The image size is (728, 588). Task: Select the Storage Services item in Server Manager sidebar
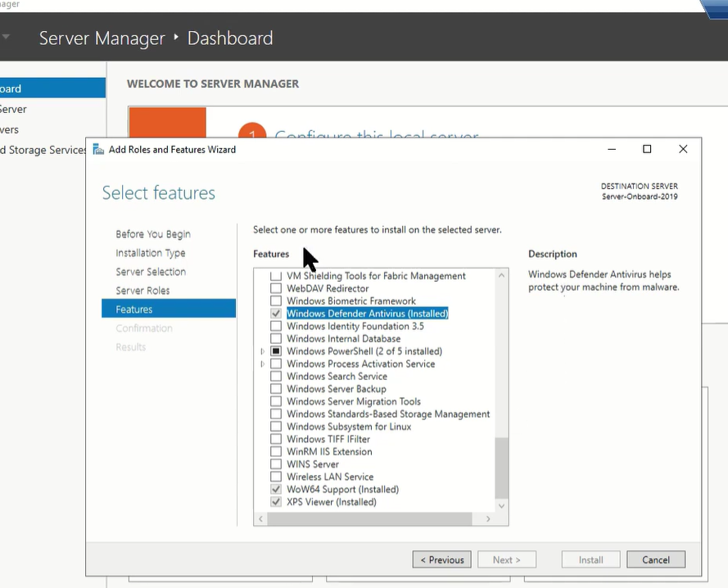[x=43, y=150]
